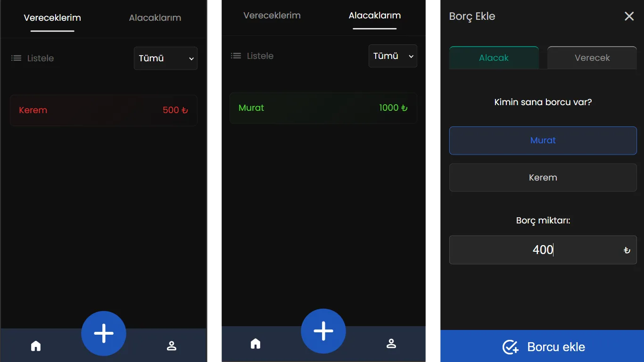Click the list icon beside Listele on Vereceklerim screen

point(17,58)
